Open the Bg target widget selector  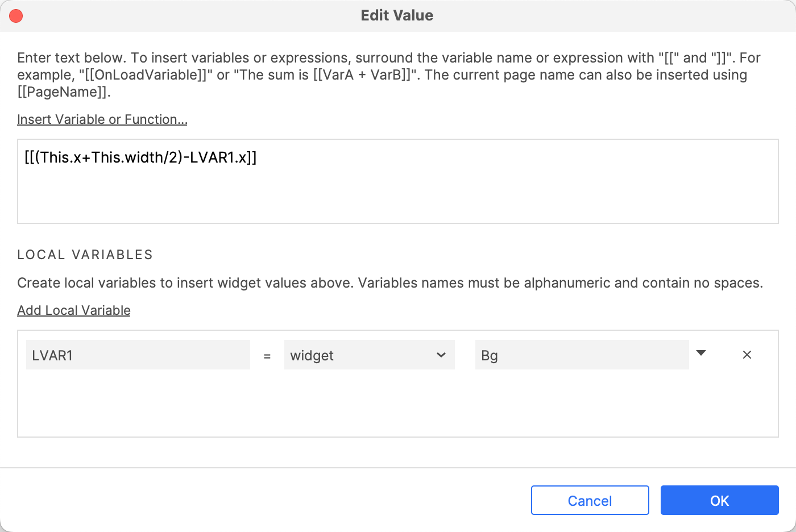[582, 355]
